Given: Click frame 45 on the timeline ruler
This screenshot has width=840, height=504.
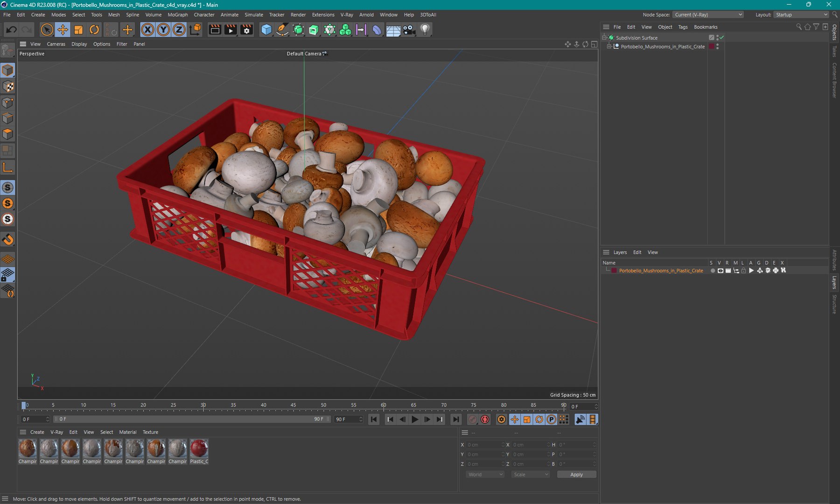Looking at the screenshot, I should tap(294, 406).
